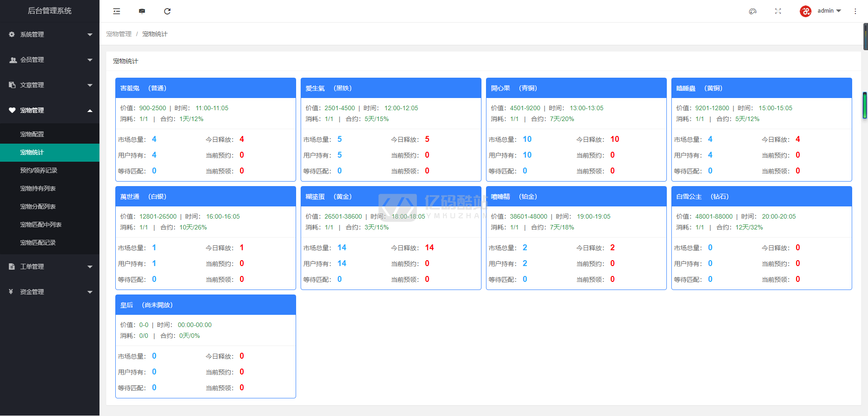
Task: Click the 害羞鬼 (普通) card header
Action: pyautogui.click(x=206, y=88)
